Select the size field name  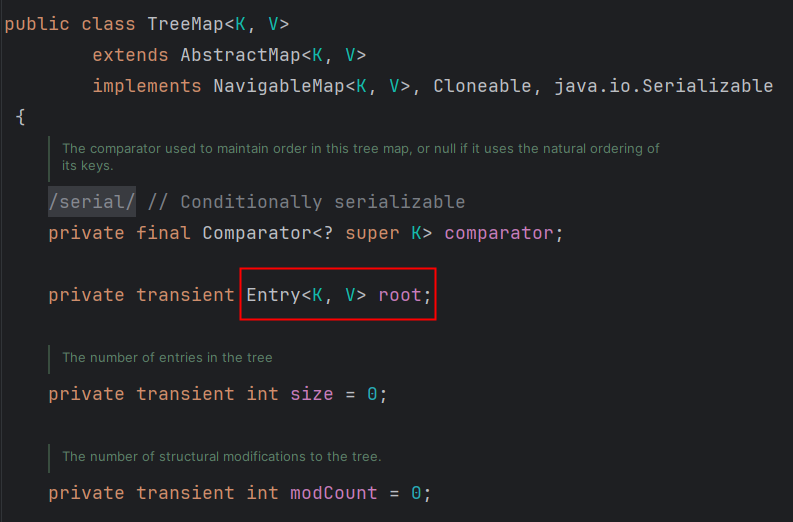312,394
